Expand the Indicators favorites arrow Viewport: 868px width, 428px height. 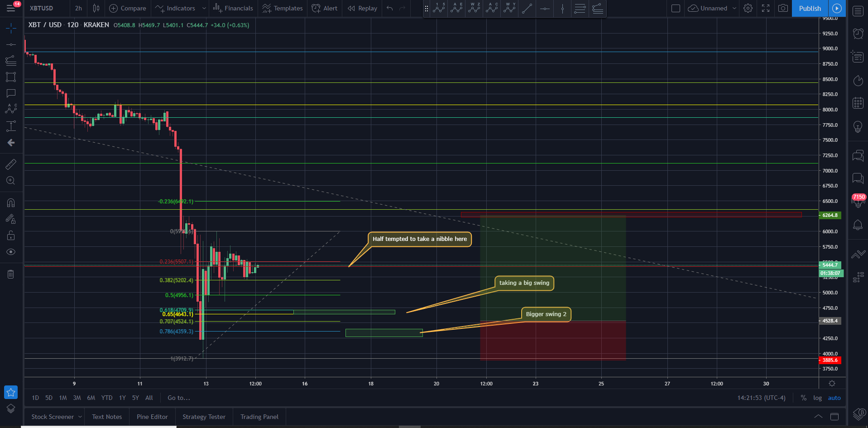(204, 8)
